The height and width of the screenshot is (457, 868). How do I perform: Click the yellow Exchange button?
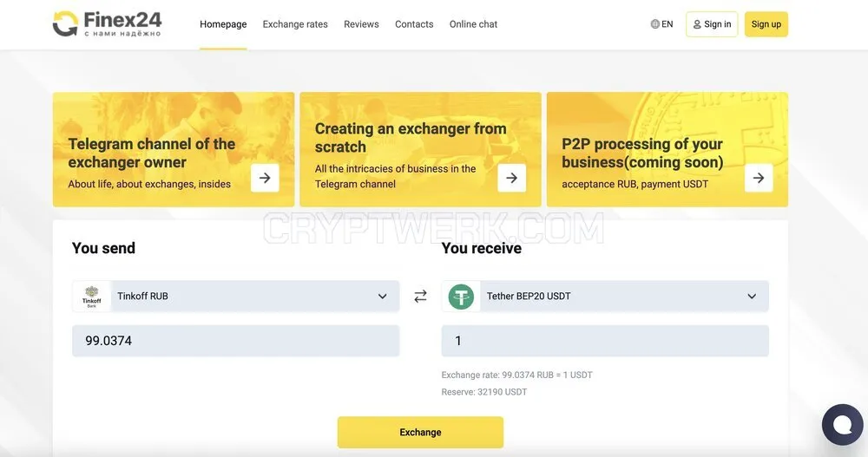pos(421,432)
